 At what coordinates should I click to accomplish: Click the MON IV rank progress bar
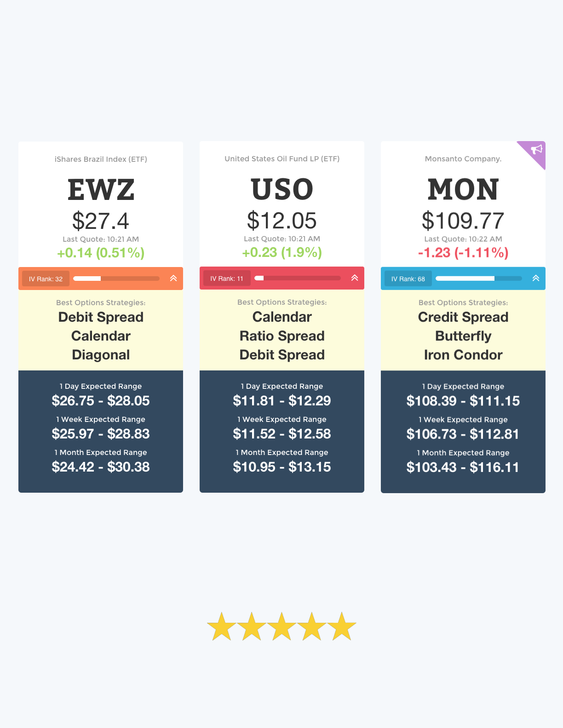coord(479,279)
